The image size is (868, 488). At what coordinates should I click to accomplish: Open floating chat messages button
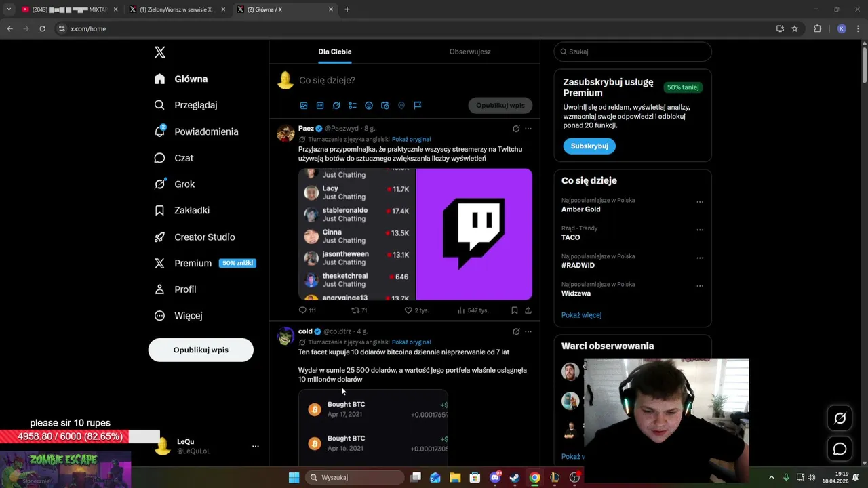840,449
